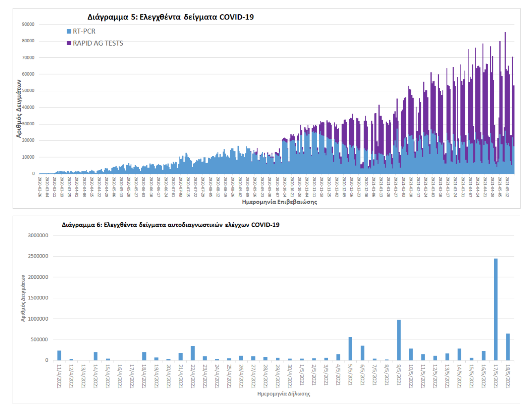The height and width of the screenshot is (415, 532).
Task: Click the blue RT-PCR legend swatch
Action: tap(69, 31)
